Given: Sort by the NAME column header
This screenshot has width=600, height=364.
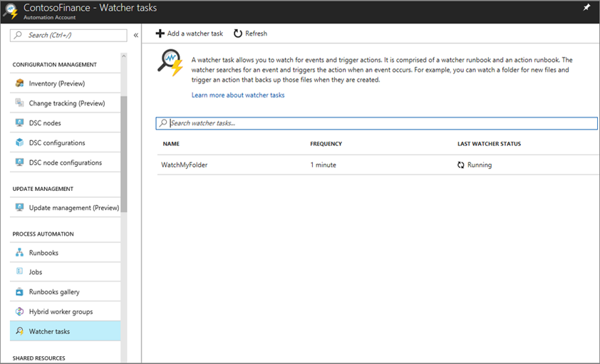Looking at the screenshot, I should (x=171, y=144).
